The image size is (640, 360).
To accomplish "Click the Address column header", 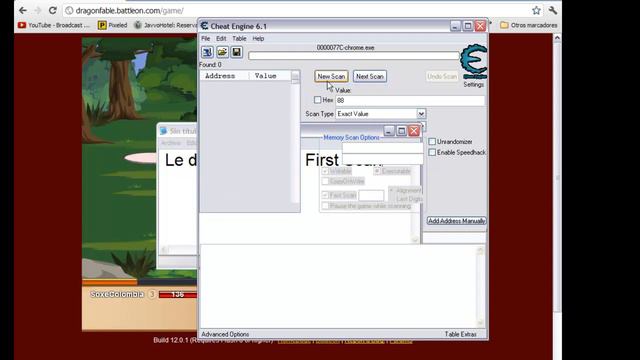I will click(220, 76).
